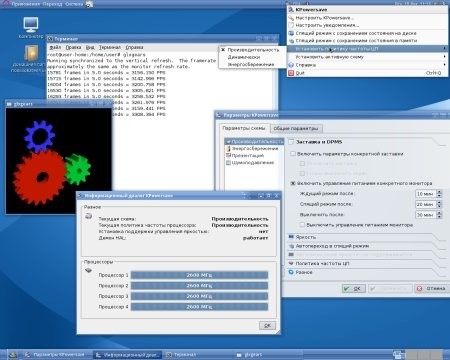Click the Справка help icon in tray menu
Viewport: 450px width, 360px height.
coord(291,65)
